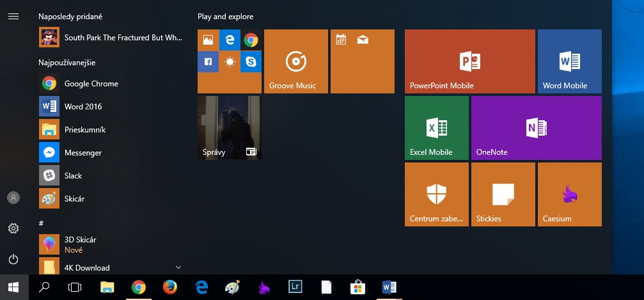The width and height of the screenshot is (644, 300).
Task: Launch Messenger from the app list
Action: coord(111,152)
